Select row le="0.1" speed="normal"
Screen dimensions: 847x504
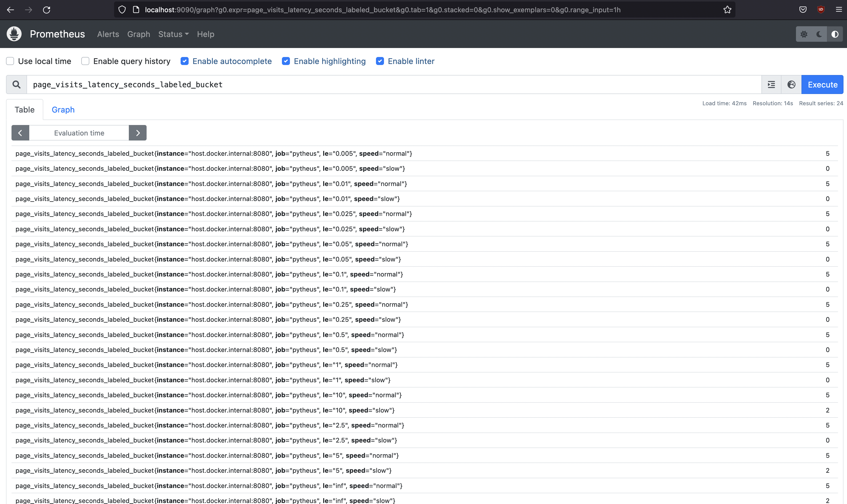(425, 274)
